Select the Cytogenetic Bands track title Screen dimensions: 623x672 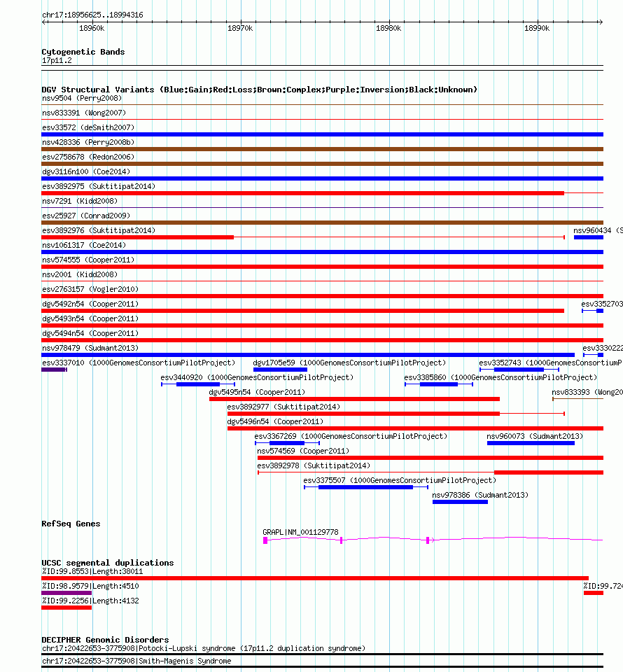click(83, 52)
